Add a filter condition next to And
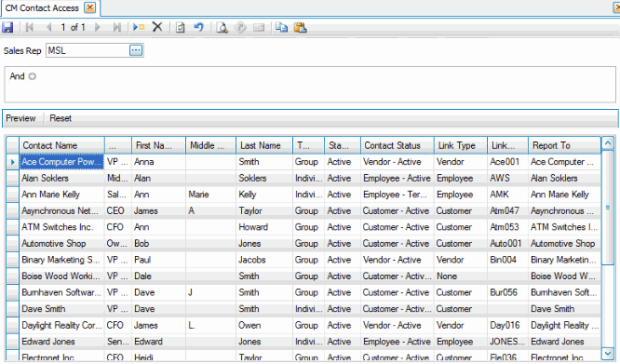The width and height of the screenshot is (620, 364). (33, 76)
